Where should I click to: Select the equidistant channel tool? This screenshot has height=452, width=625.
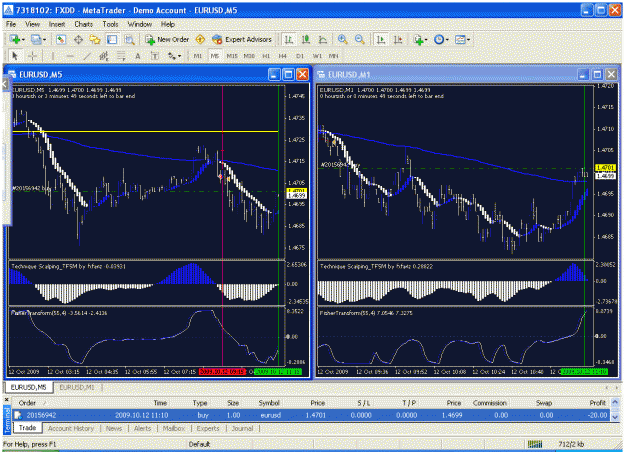point(104,56)
